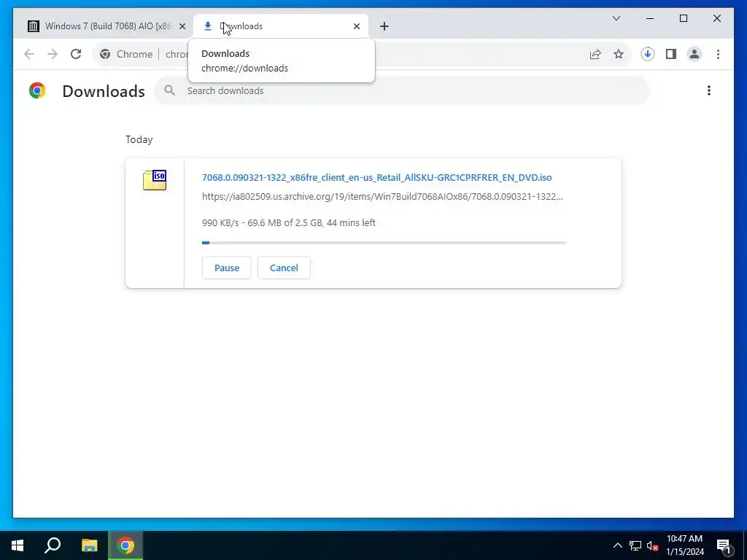Screen dimensions: 747x560
Task: Open the Windows Start menu
Action: [18, 545]
